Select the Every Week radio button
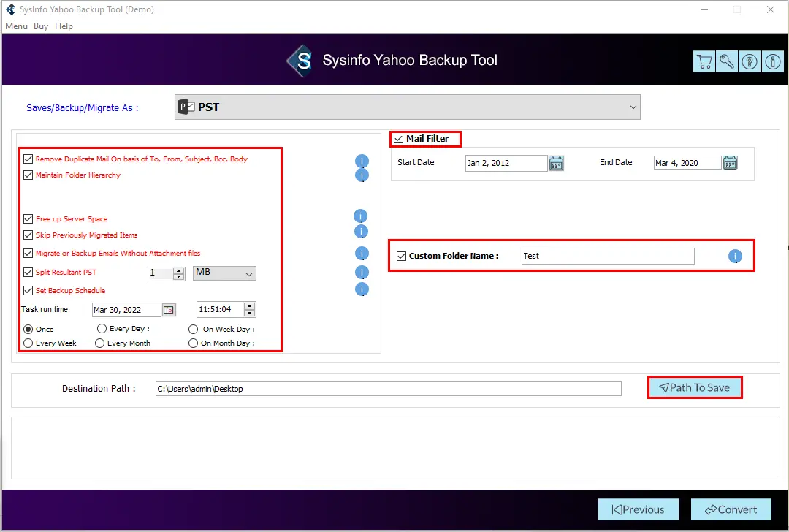 [28, 343]
